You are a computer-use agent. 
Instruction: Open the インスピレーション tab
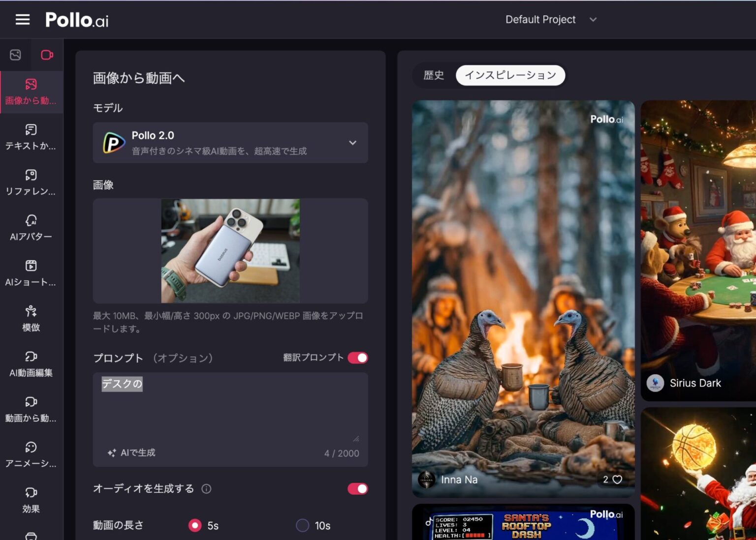510,75
